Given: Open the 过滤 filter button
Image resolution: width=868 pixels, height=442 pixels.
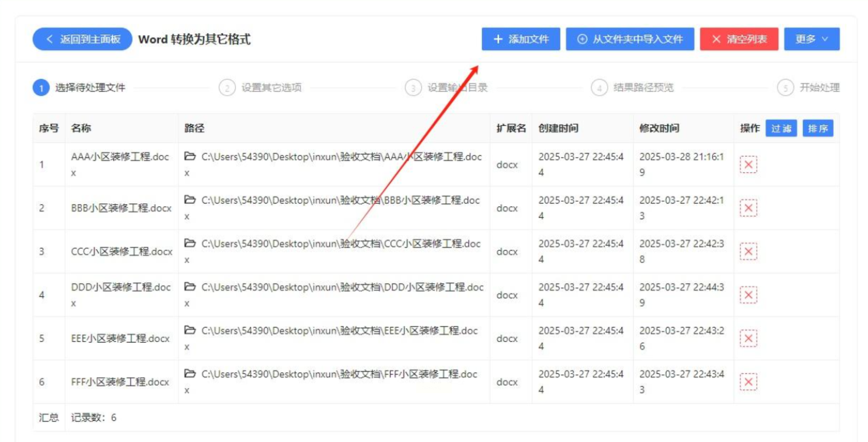Looking at the screenshot, I should coord(781,128).
